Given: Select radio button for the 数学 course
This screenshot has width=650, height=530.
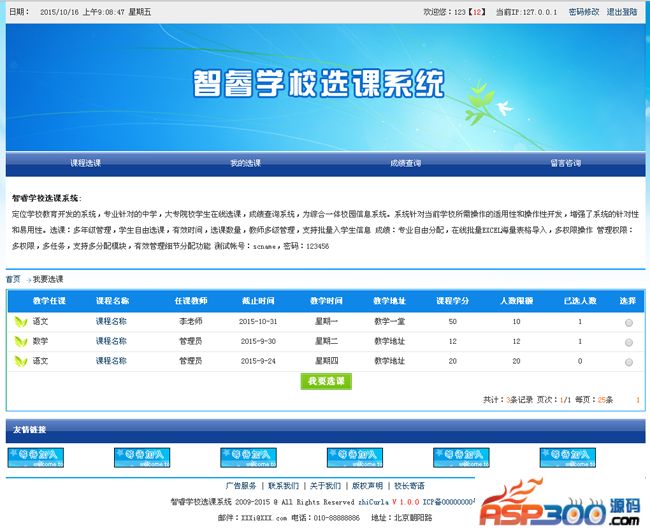Looking at the screenshot, I should 628,341.
